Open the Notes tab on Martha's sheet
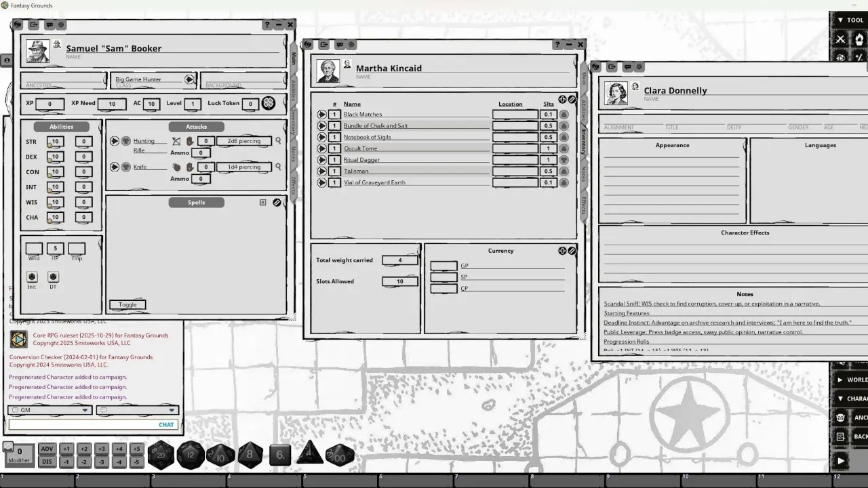The image size is (868, 488). 584,174
